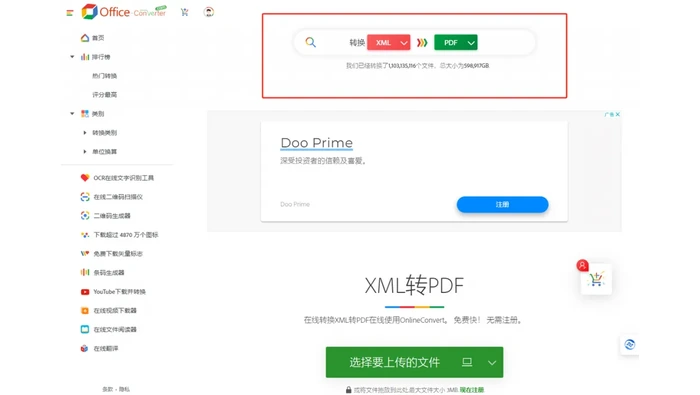Click the floating blue round icon at right edge
Screen dimensions: 700x395
pos(629,345)
